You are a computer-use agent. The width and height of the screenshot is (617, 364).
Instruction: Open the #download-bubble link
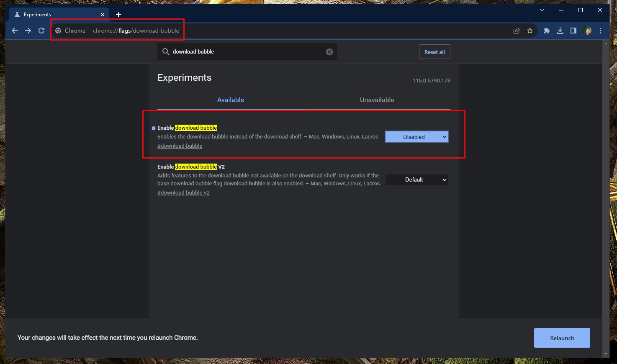pyautogui.click(x=180, y=146)
